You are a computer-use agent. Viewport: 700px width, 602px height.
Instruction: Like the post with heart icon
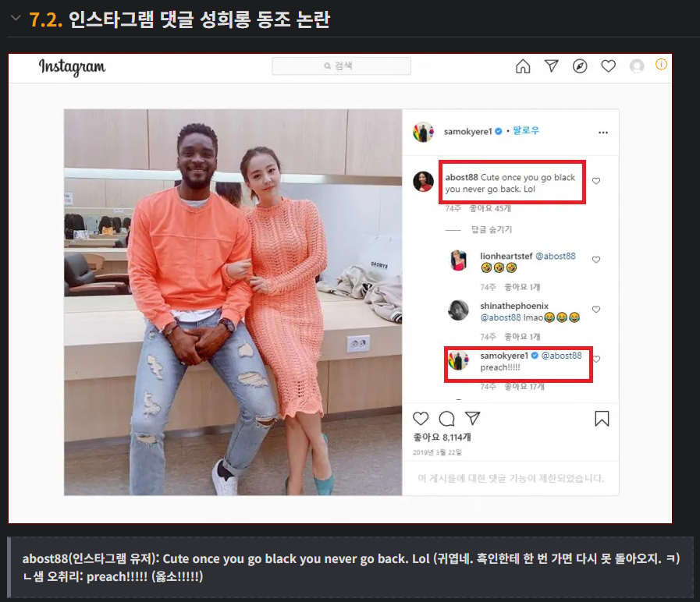(421, 419)
